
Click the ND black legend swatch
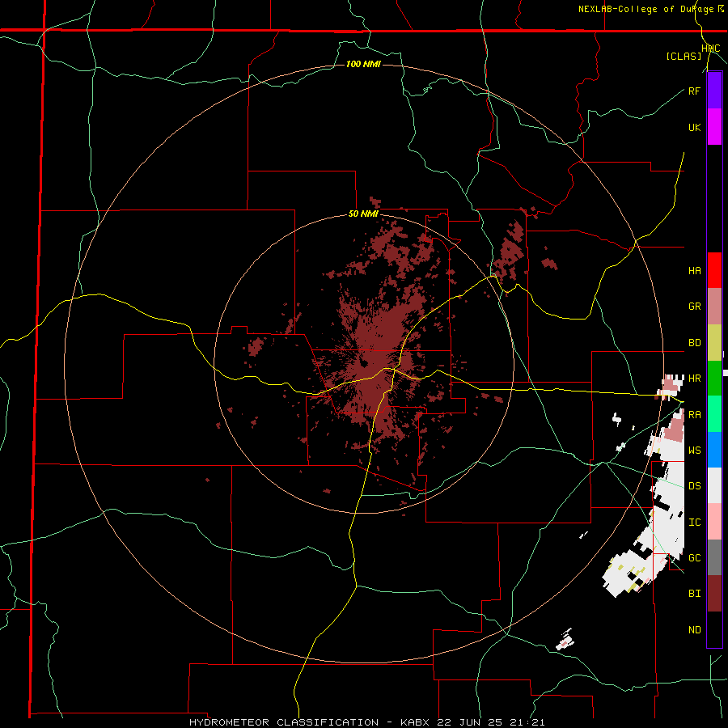click(x=714, y=629)
